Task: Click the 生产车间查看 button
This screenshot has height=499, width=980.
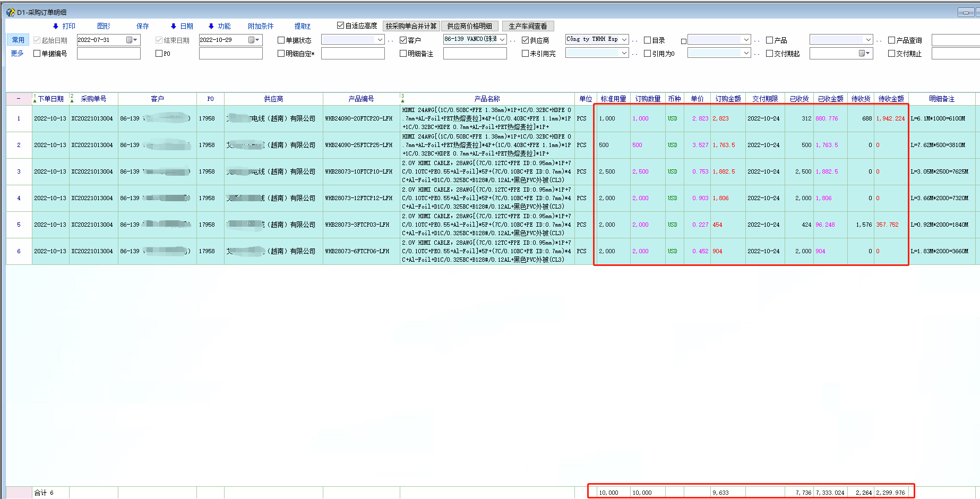Action: point(528,26)
